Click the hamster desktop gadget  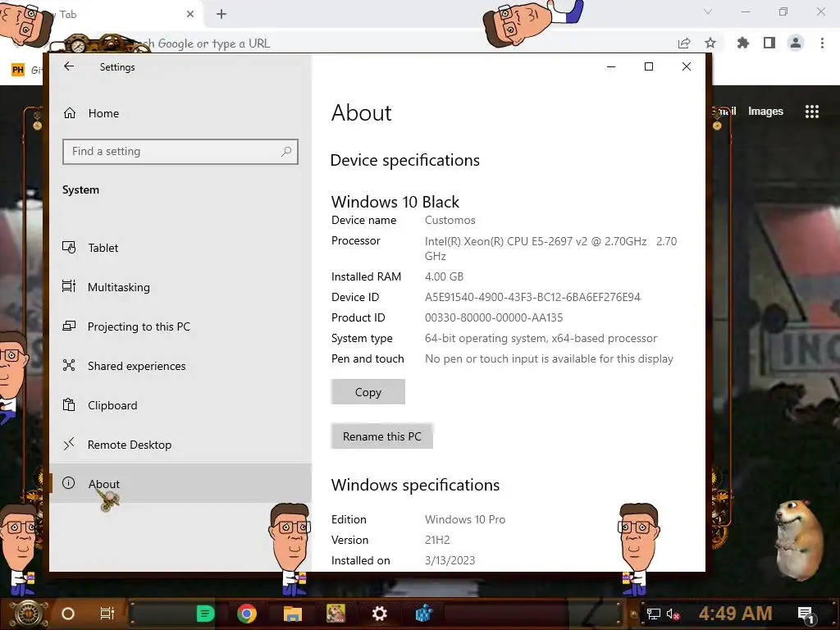coord(798,540)
